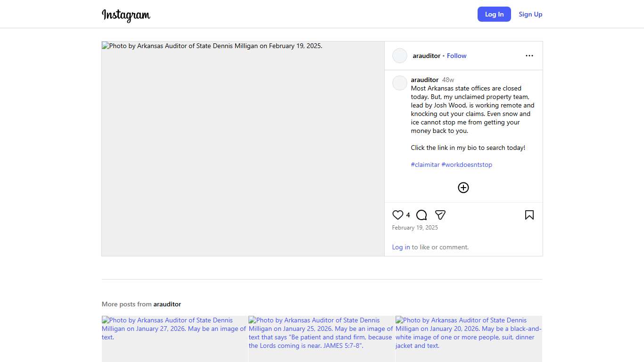Open the January 20, 2026 post thumbnail

pos(469,339)
